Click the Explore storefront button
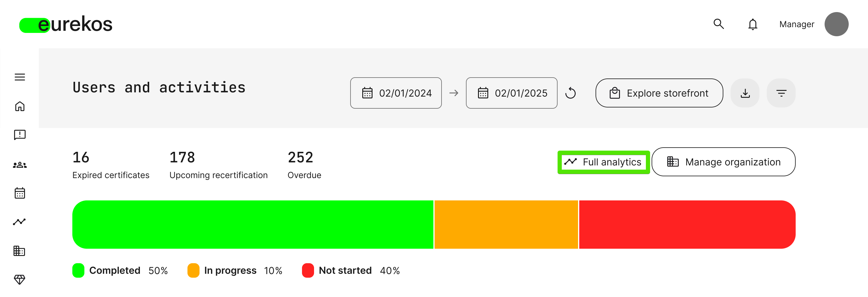Screen dimensions: 868x297 (x=659, y=93)
